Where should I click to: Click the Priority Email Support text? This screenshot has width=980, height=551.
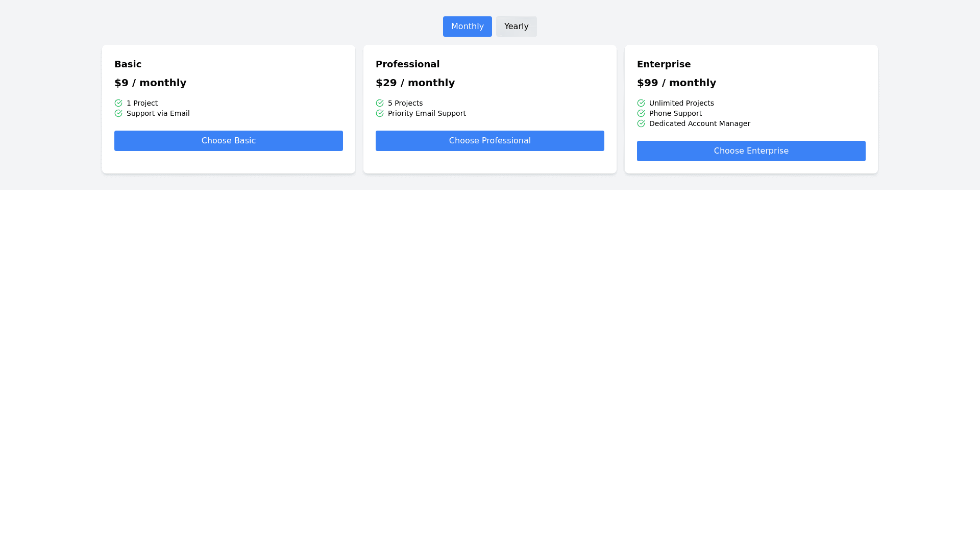coord(427,113)
